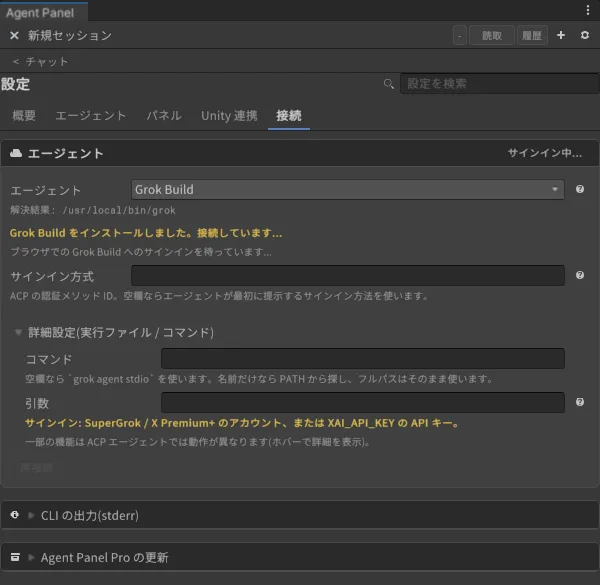Focus the 引数 input field
Viewport: 600px width, 585px height.
coord(362,402)
